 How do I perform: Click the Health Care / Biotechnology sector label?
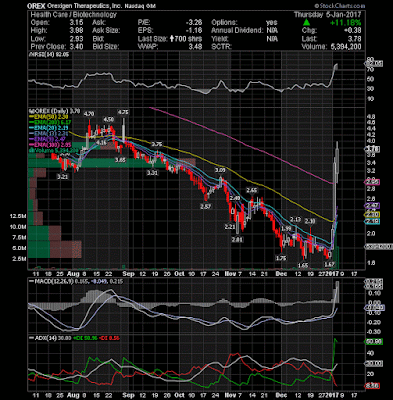click(73, 15)
